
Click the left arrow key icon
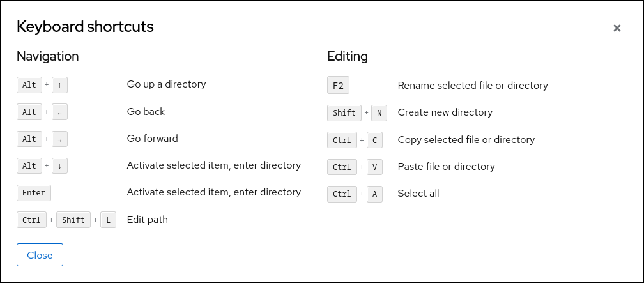(x=59, y=112)
